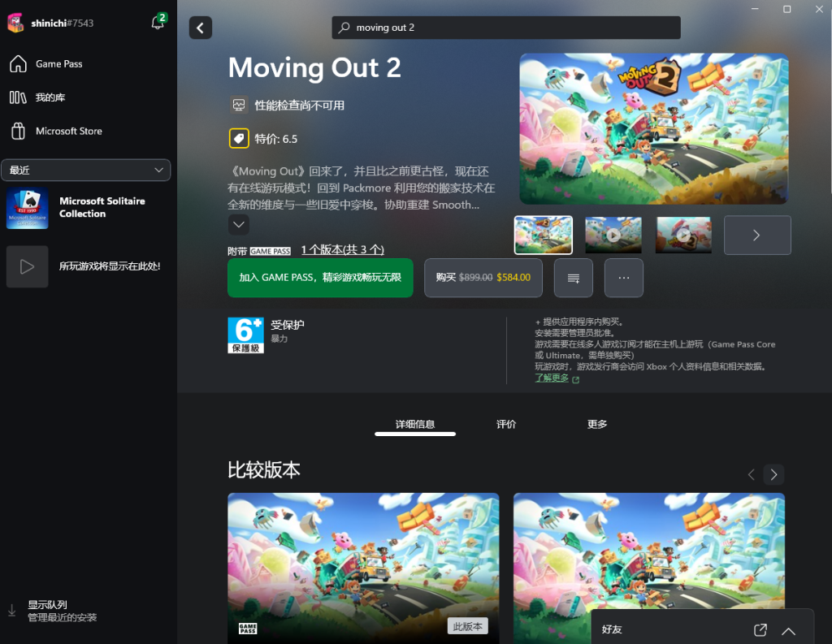The width and height of the screenshot is (832, 644).
Task: Click the GAME PASS badge next to 附带
Action: [x=271, y=251]
